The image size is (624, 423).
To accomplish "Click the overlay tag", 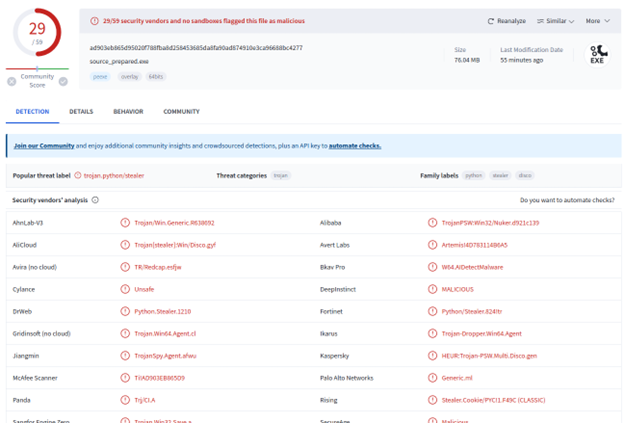I will tap(130, 77).
